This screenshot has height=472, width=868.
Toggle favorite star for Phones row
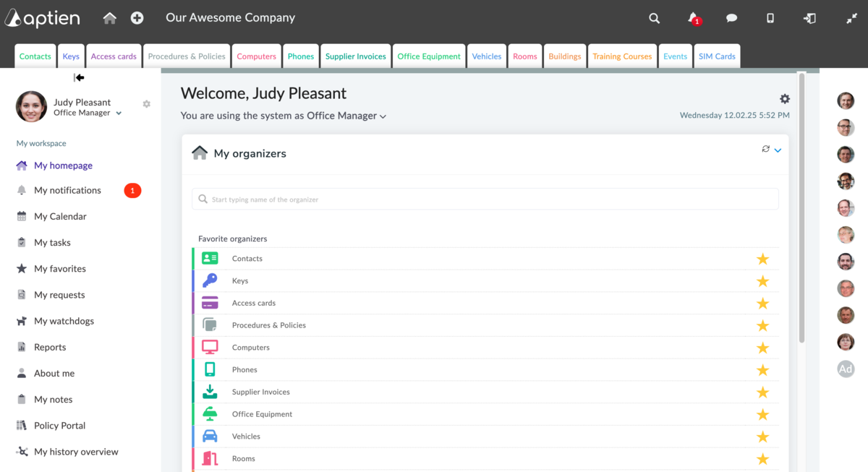coord(762,370)
